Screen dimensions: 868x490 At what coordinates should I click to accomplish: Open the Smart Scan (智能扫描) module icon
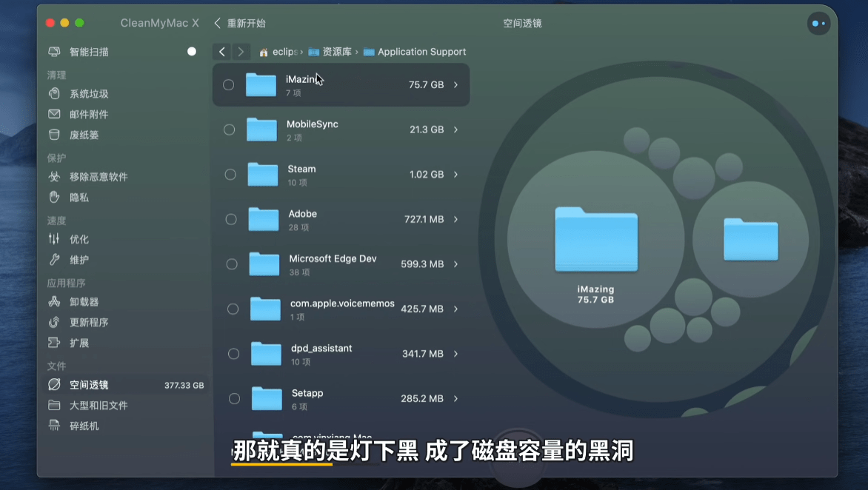point(54,51)
